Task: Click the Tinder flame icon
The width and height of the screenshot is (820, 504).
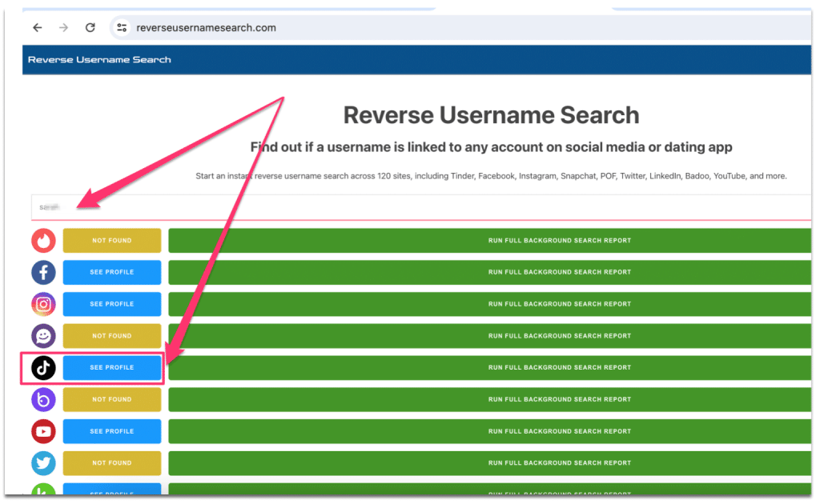Action: point(43,241)
